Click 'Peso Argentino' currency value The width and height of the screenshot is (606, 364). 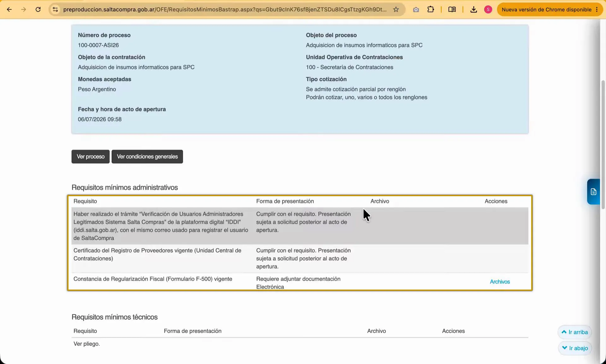pyautogui.click(x=97, y=89)
